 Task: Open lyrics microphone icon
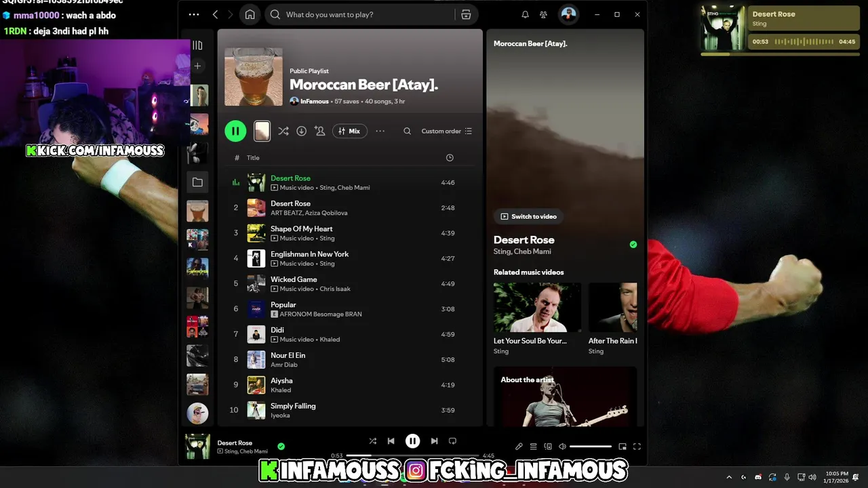point(519,447)
